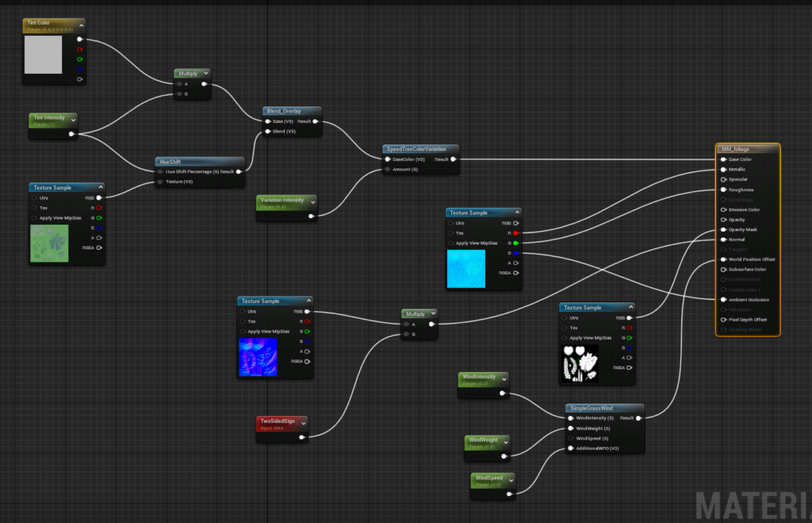
Task: Click the Tint Color gray swatch preview
Action: (43, 55)
